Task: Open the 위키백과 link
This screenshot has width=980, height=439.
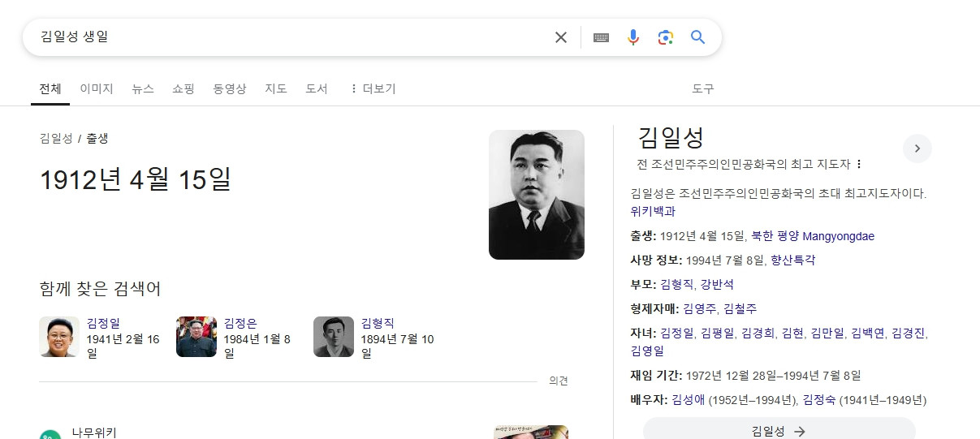Action: [x=653, y=211]
